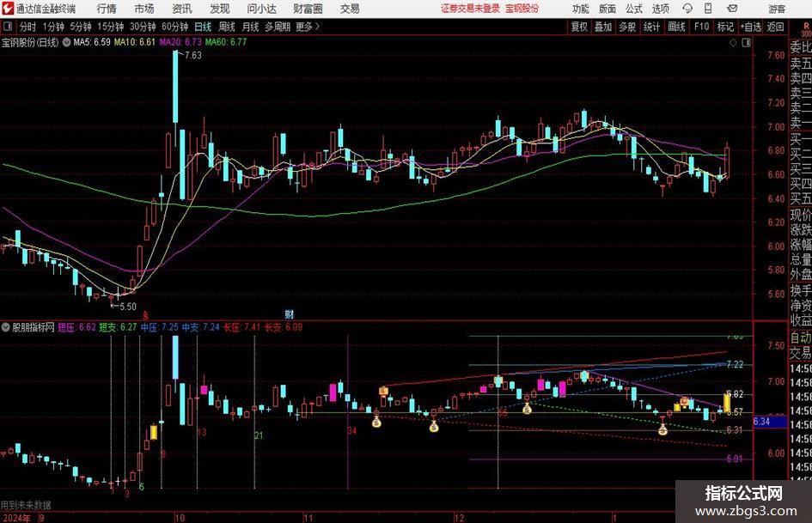Open 股朋指标网 indicator round dropdown
This screenshot has width=812, height=523.
click(x=6, y=327)
